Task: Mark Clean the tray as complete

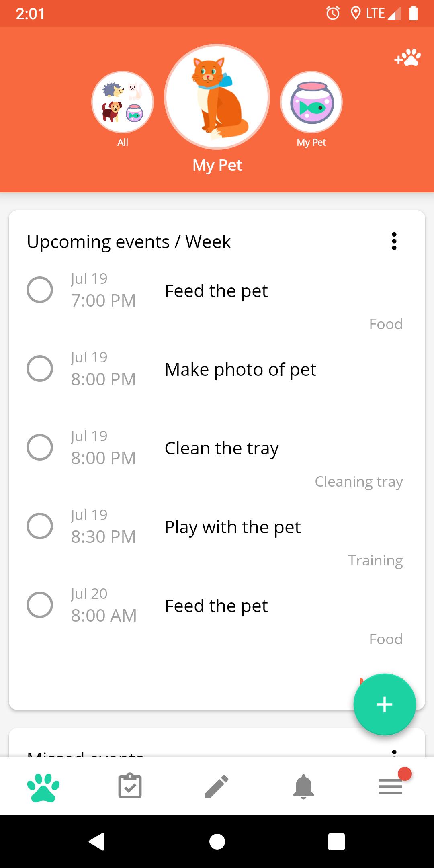Action: click(x=40, y=447)
